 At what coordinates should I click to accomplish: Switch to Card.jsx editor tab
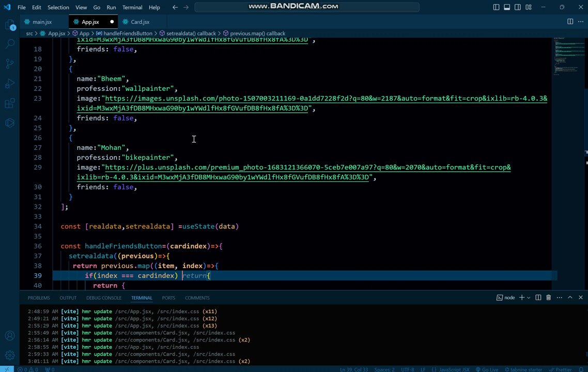tap(140, 22)
